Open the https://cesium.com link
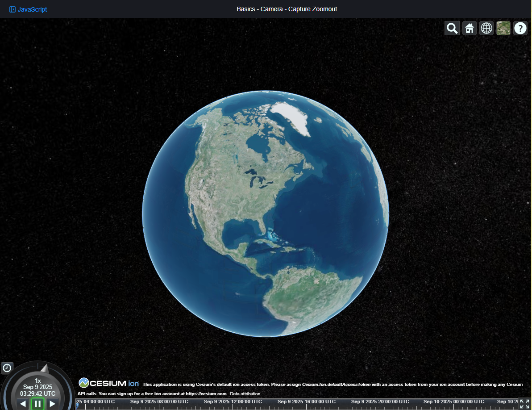Viewport: 532px width, 410px height. point(206,394)
